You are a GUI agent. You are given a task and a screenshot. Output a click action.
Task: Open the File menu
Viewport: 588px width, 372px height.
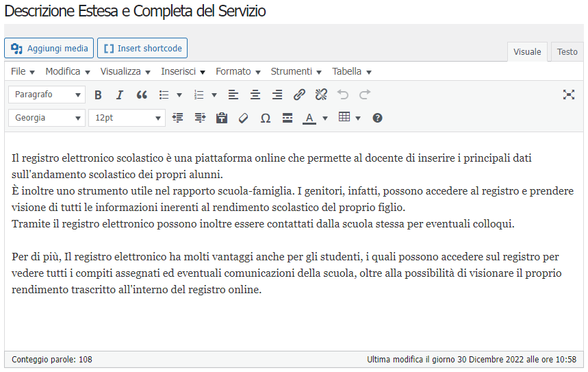coord(23,71)
